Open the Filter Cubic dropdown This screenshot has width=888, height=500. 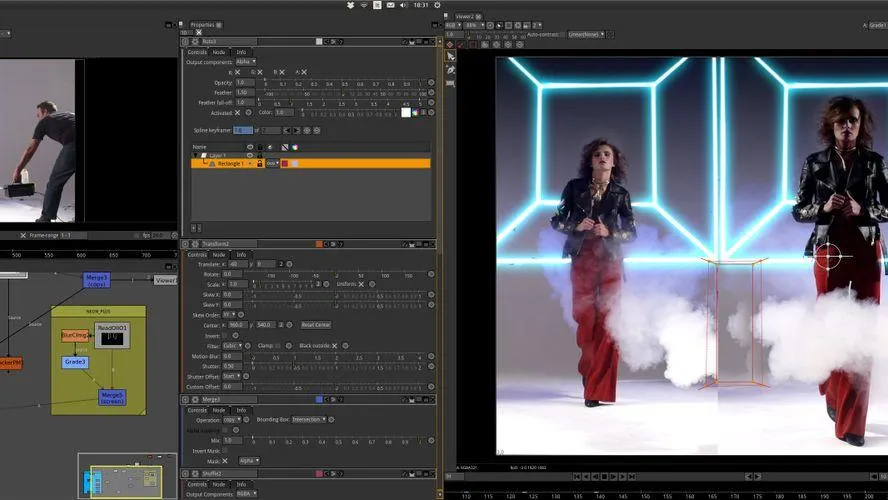click(232, 345)
